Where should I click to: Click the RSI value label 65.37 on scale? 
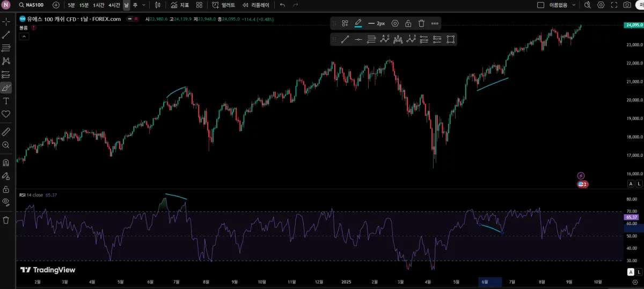[x=632, y=217]
